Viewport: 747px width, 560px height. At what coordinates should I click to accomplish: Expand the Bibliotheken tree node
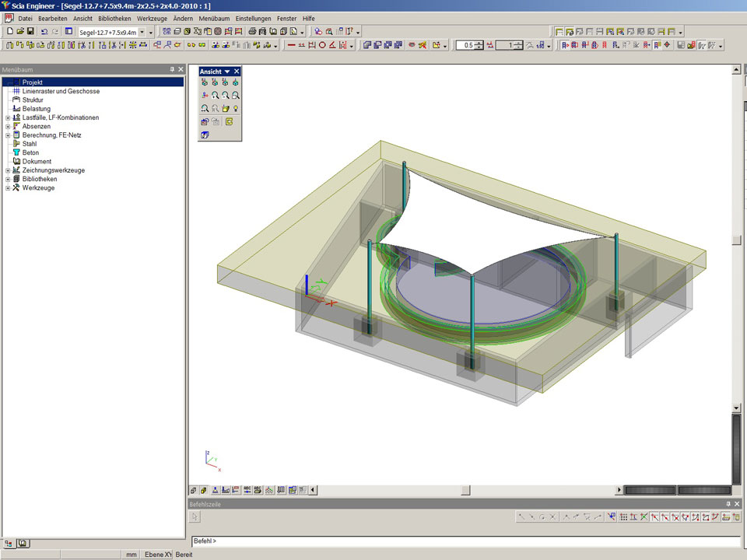[7, 179]
